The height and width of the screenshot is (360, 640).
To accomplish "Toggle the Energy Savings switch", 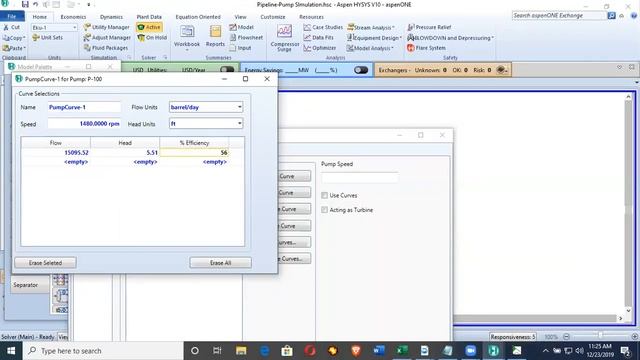I will coord(361,70).
